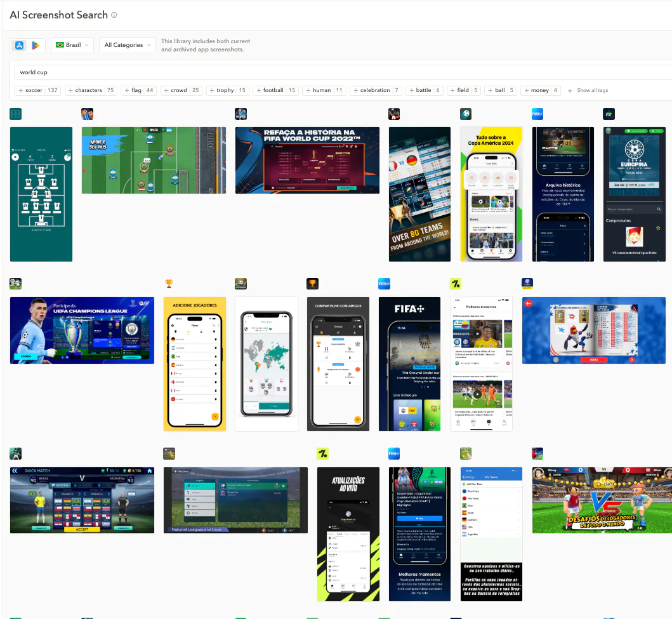View the Adicione Jogadores screenshot
Screen dimensions: 672x619
pyautogui.click(x=195, y=364)
